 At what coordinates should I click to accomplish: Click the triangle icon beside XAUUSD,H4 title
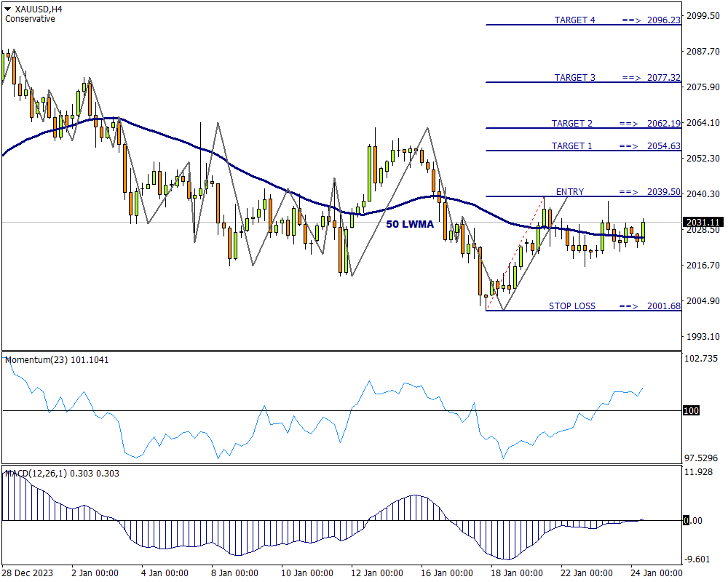(x=7, y=9)
